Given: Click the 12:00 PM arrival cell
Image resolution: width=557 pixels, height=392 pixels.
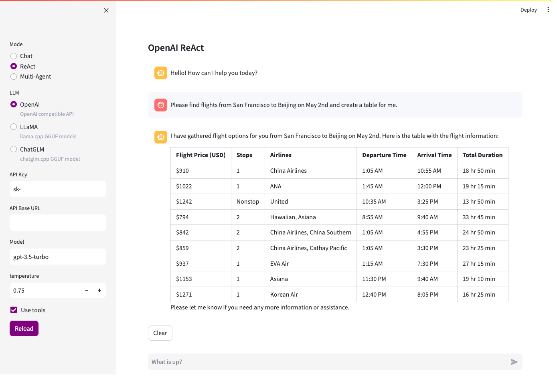Looking at the screenshot, I should pyautogui.click(x=435, y=186).
